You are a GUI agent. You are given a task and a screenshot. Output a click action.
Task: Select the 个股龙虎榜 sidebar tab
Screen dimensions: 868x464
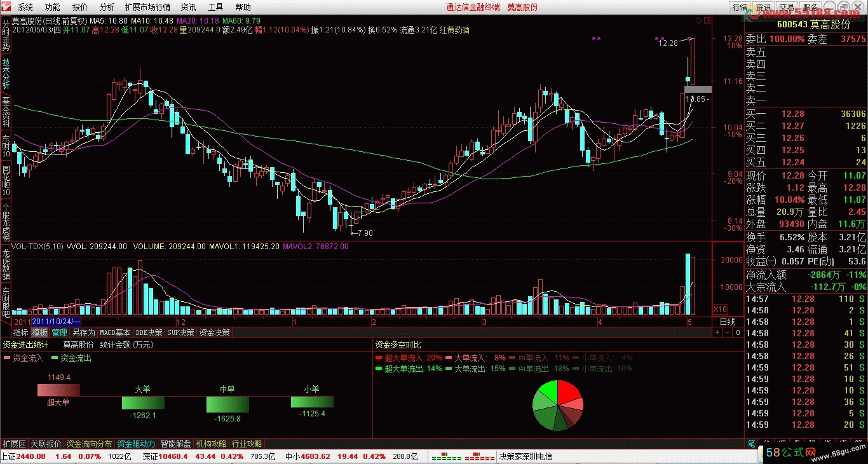point(6,222)
